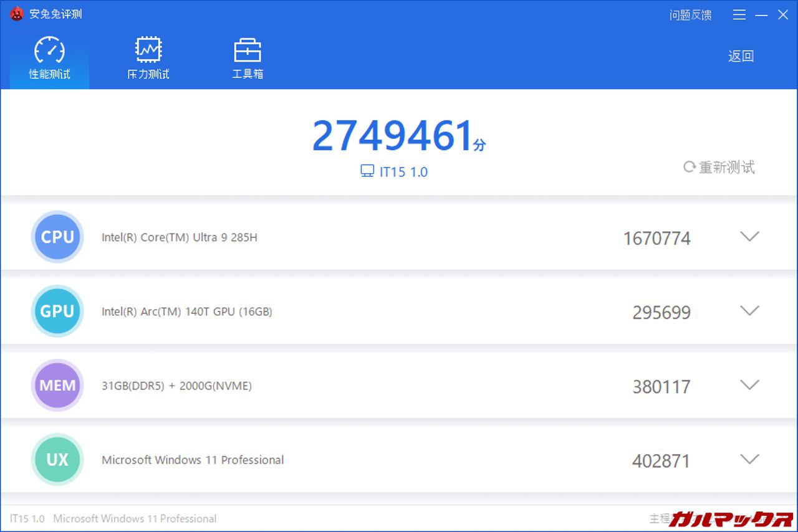The width and height of the screenshot is (798, 532).
Task: Click the monitor icon beside centered IT15 1.0
Action: coord(367,171)
